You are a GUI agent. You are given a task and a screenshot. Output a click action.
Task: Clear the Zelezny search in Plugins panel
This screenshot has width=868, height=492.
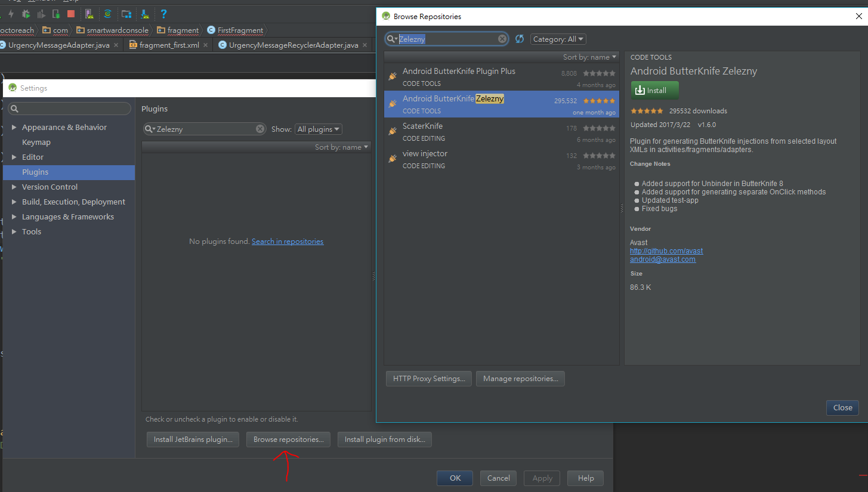(260, 129)
